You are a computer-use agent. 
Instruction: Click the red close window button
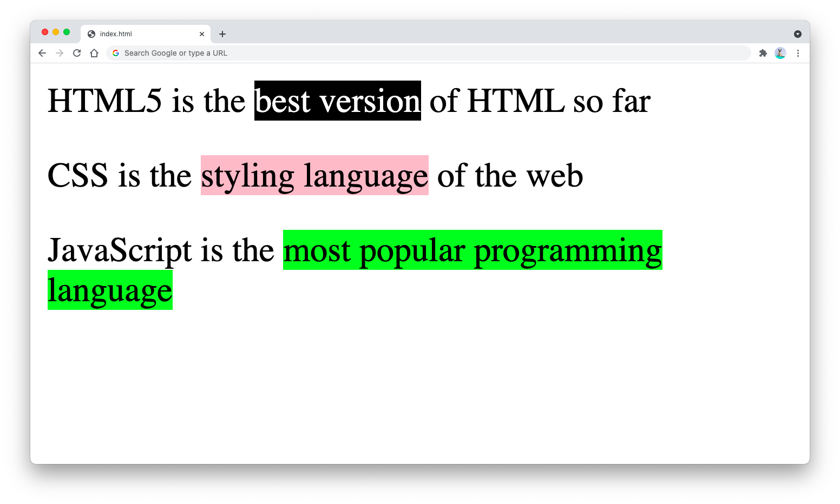click(x=45, y=32)
